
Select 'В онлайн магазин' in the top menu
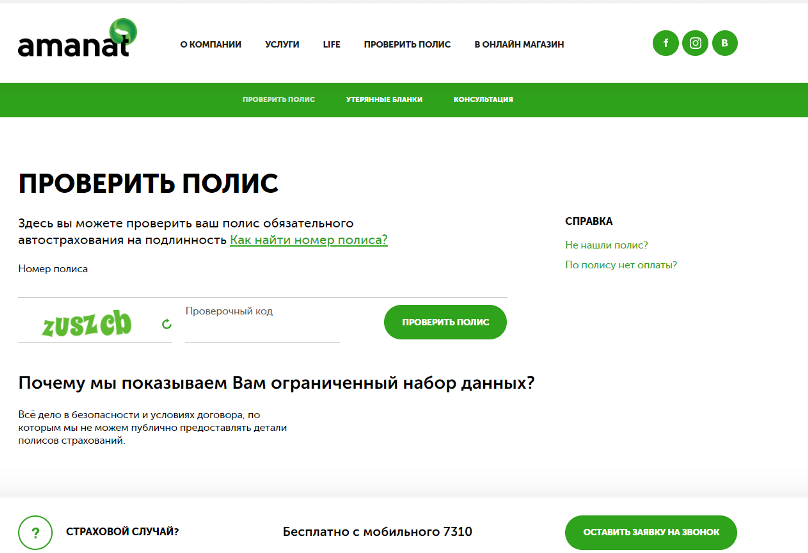519,45
